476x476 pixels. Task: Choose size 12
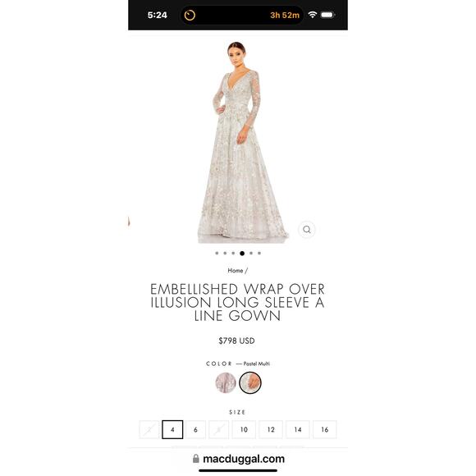click(x=271, y=429)
